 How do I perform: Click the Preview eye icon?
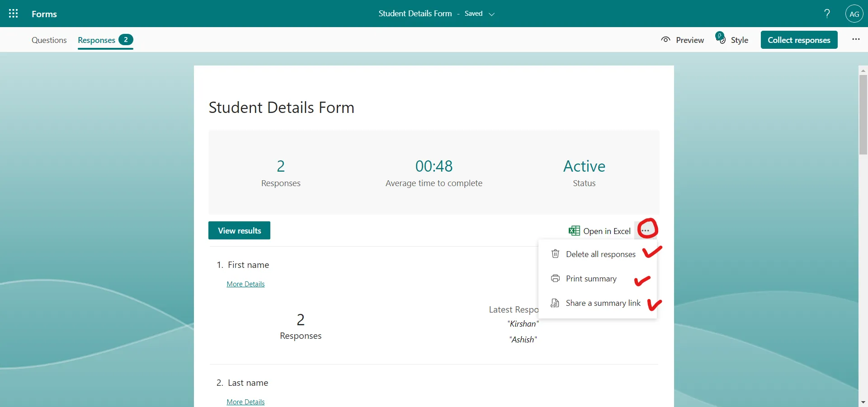665,40
